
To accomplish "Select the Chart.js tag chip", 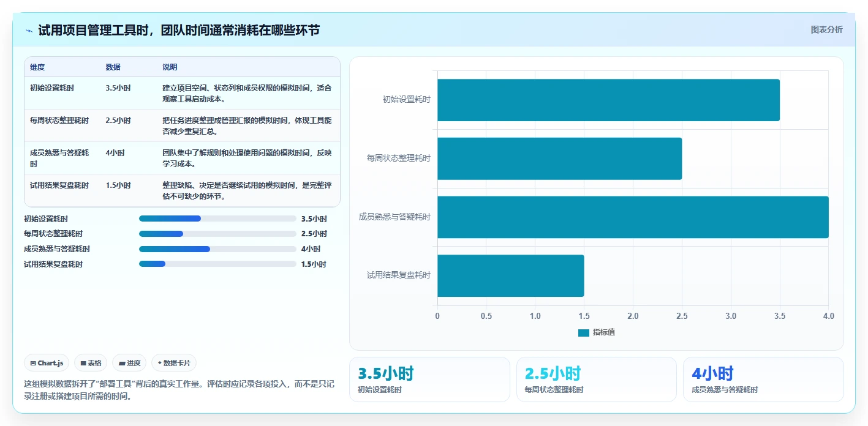I will point(47,363).
